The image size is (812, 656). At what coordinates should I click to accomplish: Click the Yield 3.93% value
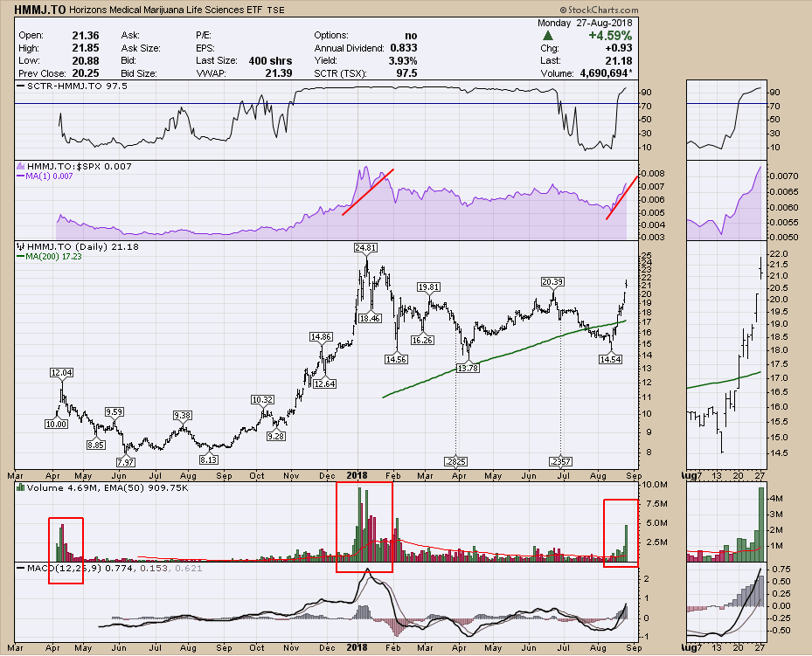(x=402, y=60)
